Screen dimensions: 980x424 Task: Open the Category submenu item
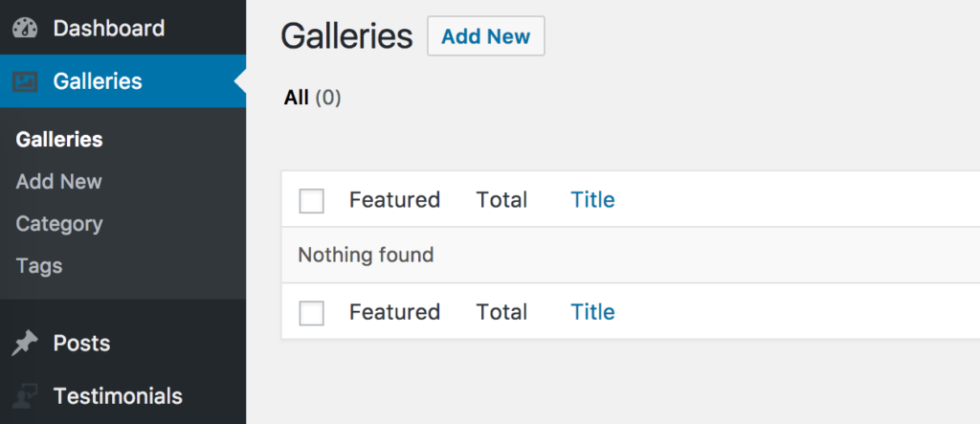coord(59,224)
